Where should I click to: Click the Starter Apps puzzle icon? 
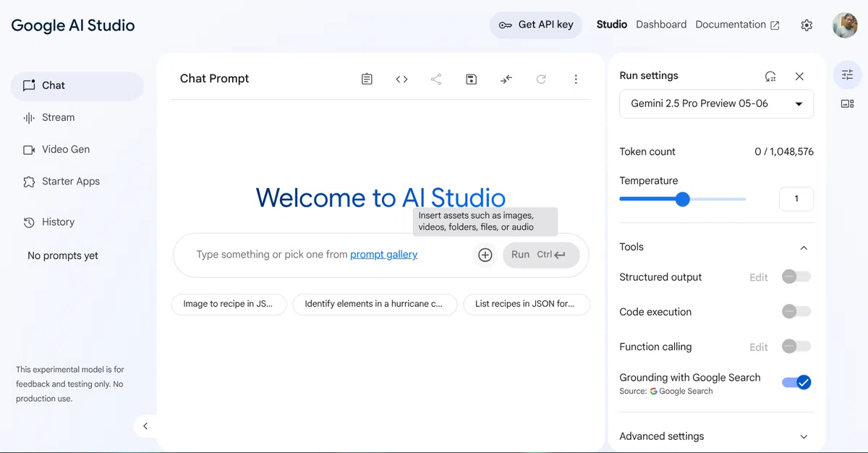click(29, 182)
